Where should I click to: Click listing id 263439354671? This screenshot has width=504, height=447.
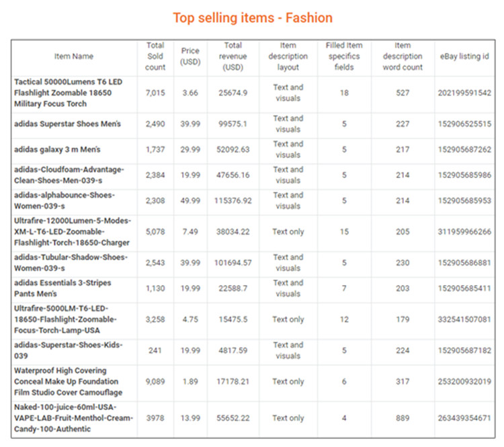464,418
